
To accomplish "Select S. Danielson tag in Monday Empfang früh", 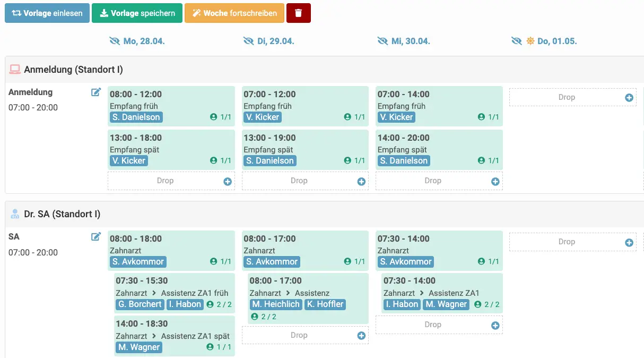I will (135, 117).
